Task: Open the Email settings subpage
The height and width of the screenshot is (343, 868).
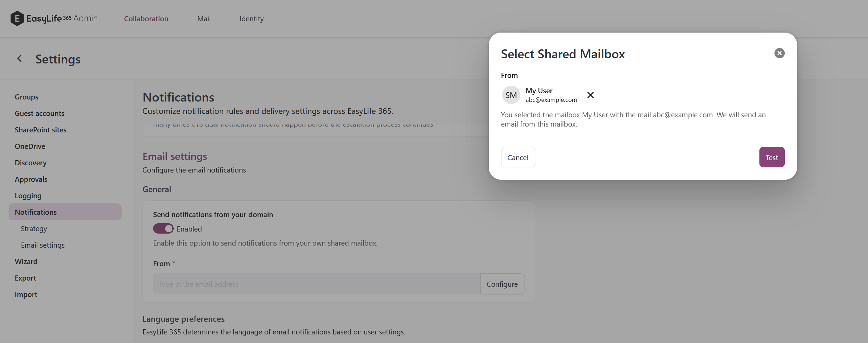Action: 42,245
